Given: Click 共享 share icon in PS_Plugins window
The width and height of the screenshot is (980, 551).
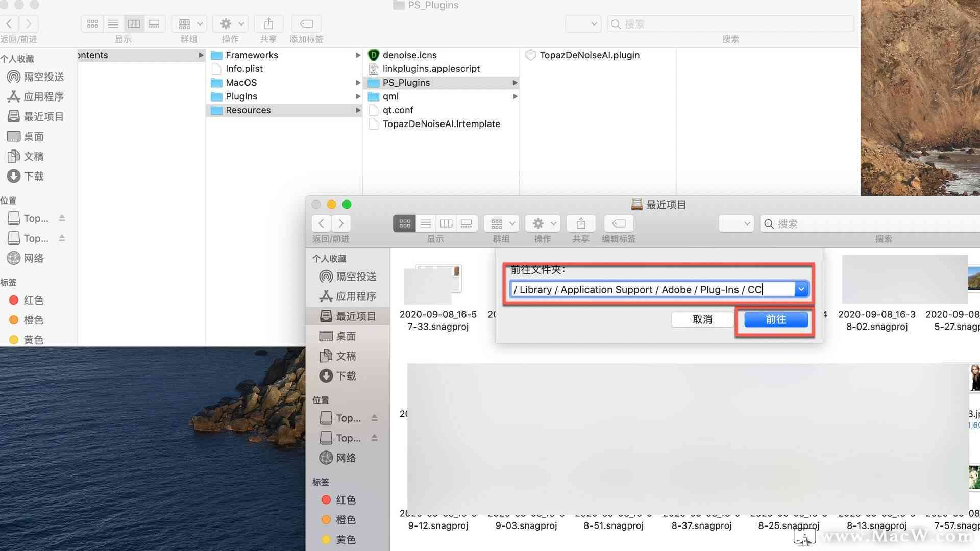Looking at the screenshot, I should coord(268,23).
